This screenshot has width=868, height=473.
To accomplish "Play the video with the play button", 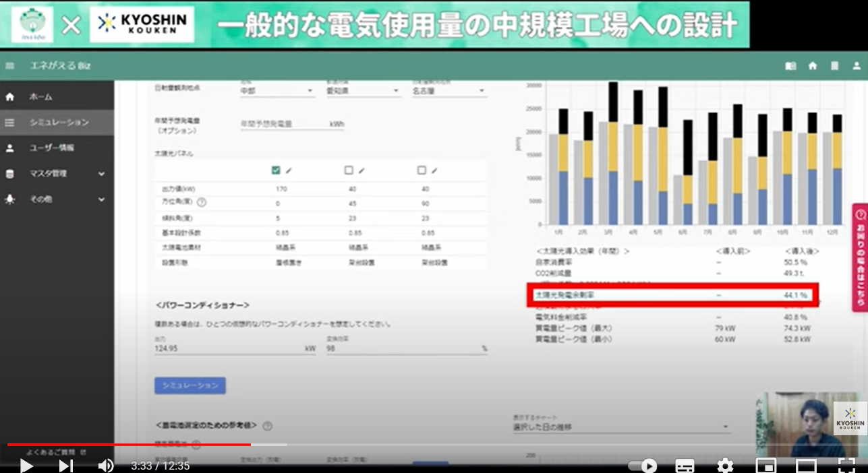I will tap(26, 466).
